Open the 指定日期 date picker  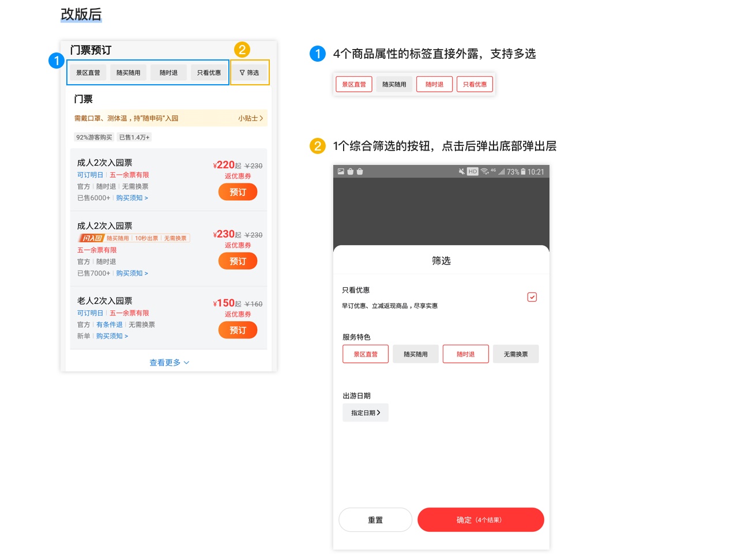tap(365, 412)
